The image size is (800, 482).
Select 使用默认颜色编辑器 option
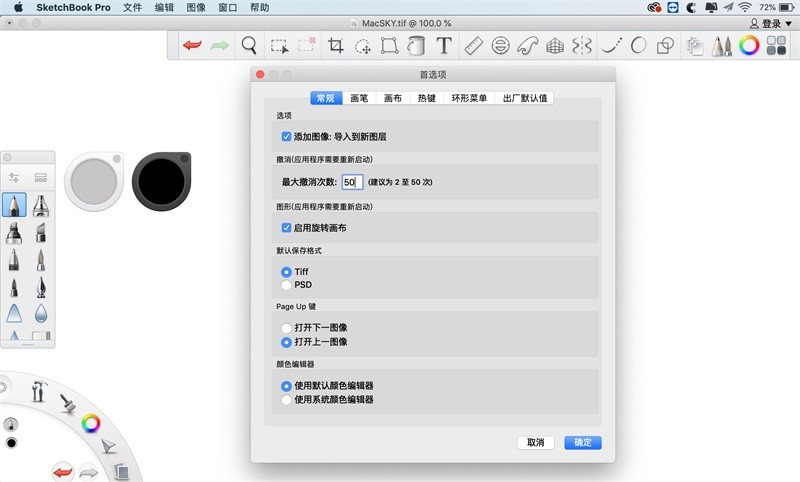[x=286, y=386]
